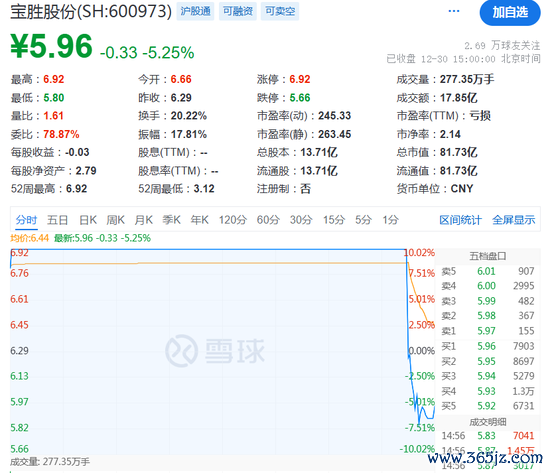Image resolution: width=550 pixels, height=473 pixels.
Task: Switch to the 月K chart tab
Action: (143, 220)
